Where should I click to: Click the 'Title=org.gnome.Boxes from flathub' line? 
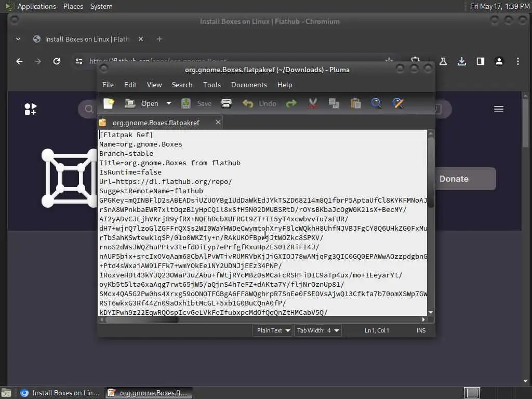(170, 163)
